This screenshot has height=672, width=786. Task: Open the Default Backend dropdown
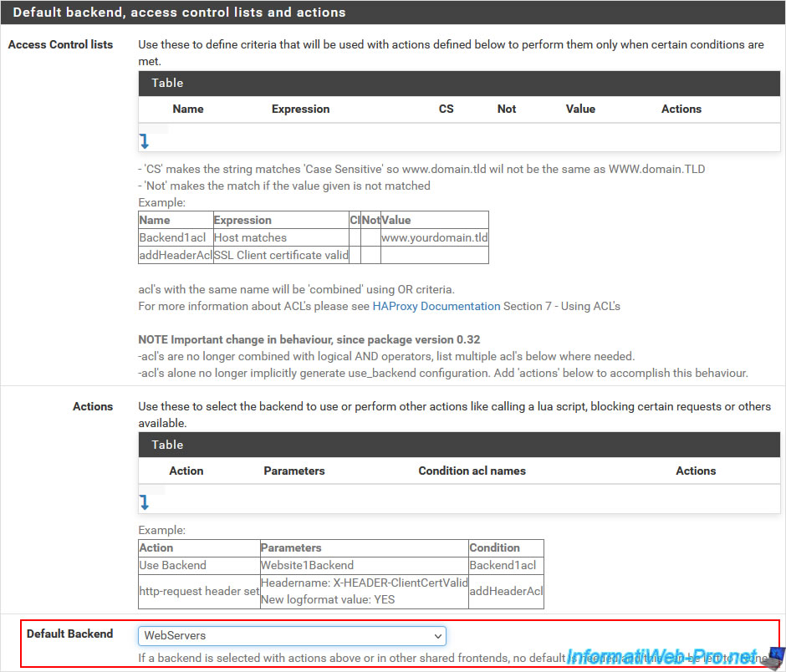[x=292, y=636]
